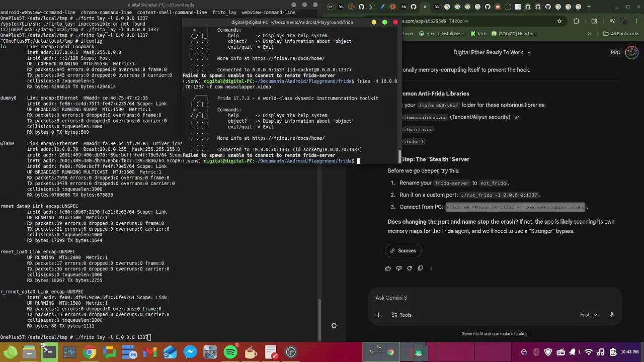Open the Chrome three-dot menu
Viewport: 644px width, 362px height.
coord(635,21)
